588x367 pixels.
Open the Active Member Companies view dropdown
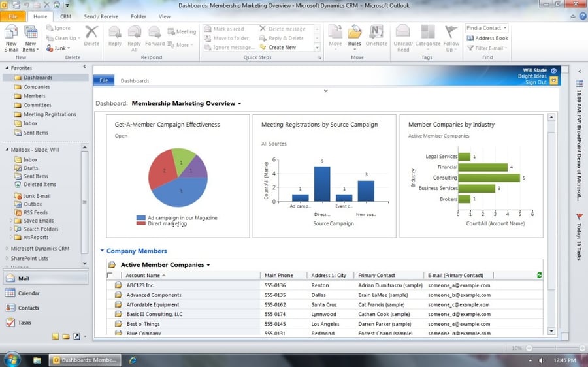pyautogui.click(x=208, y=265)
